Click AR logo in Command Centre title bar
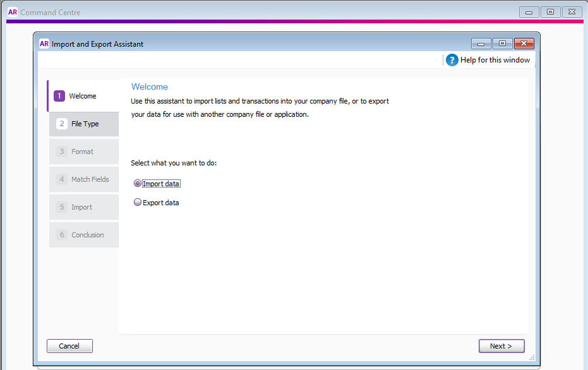This screenshot has width=588, height=370. pos(13,12)
